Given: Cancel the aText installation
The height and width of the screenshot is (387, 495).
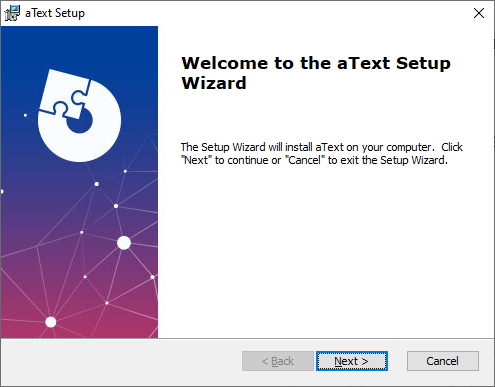Looking at the screenshot, I should tap(443, 361).
